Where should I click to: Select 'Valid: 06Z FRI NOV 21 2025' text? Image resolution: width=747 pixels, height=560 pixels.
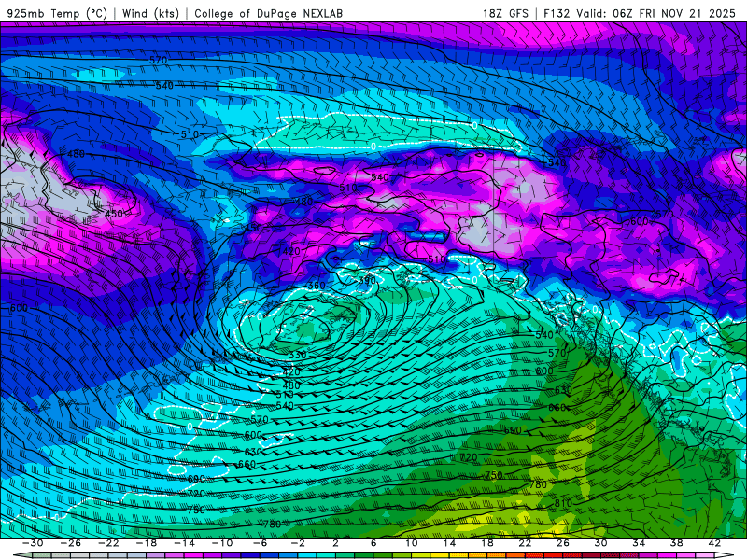(x=656, y=13)
